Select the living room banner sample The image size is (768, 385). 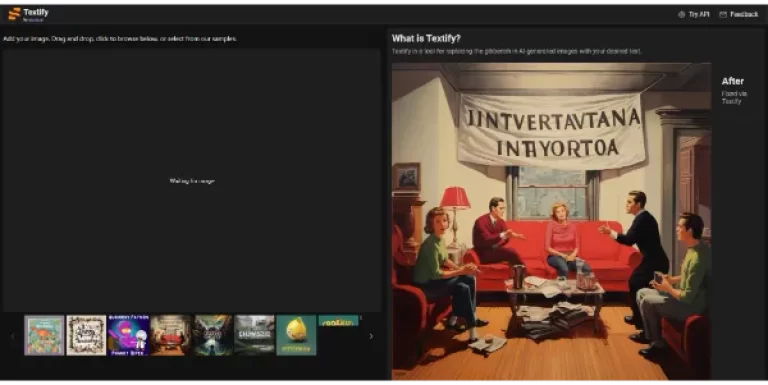click(170, 335)
